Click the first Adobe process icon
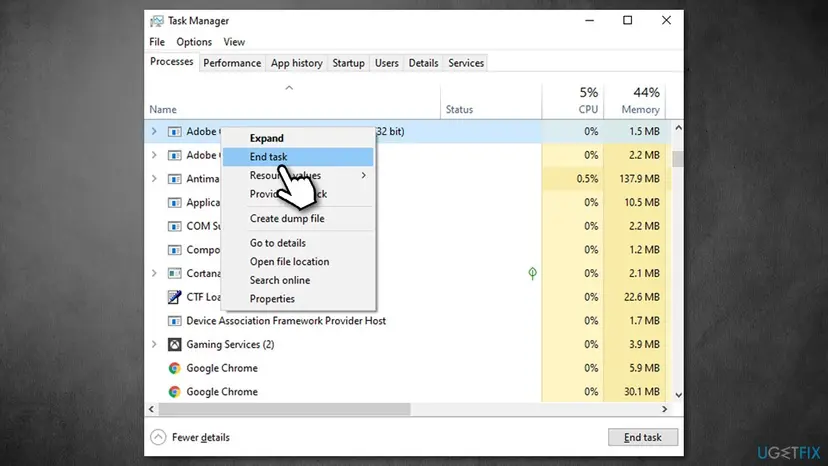Viewport: 828px width, 466px height. click(174, 132)
